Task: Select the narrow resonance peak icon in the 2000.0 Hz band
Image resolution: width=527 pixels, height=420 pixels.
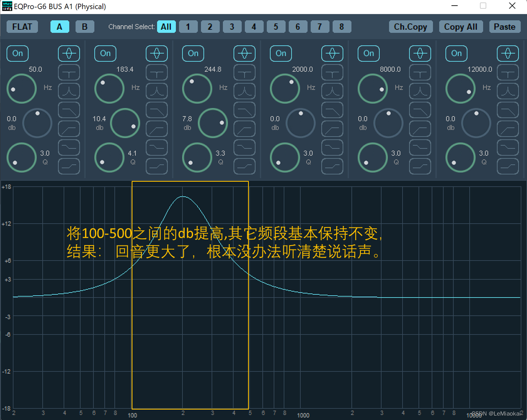Action: coord(332,91)
